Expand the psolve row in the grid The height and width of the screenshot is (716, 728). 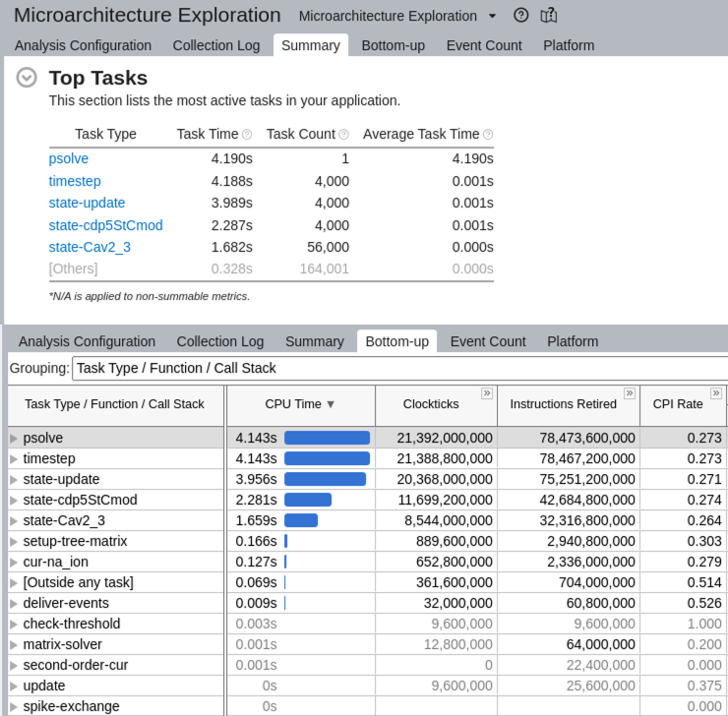click(x=14, y=438)
